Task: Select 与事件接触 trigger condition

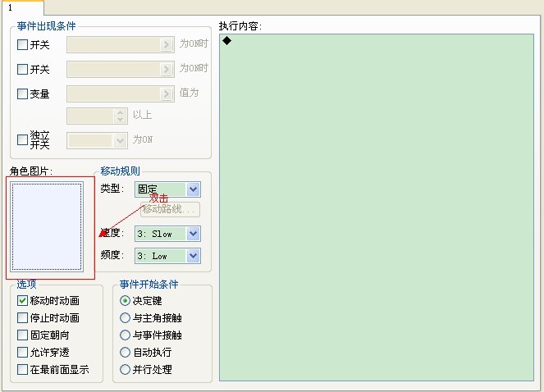Action: (x=125, y=335)
